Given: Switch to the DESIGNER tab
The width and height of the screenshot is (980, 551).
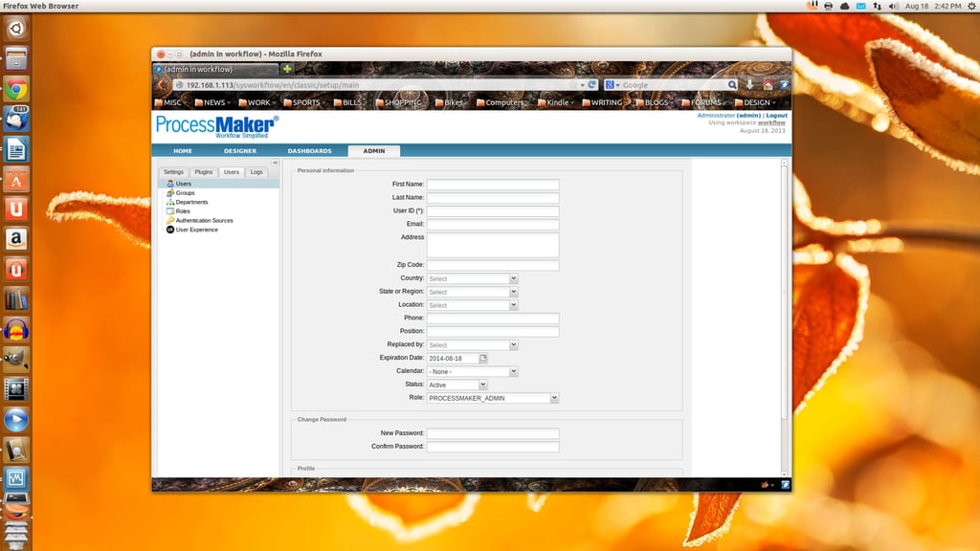Looking at the screenshot, I should point(240,150).
